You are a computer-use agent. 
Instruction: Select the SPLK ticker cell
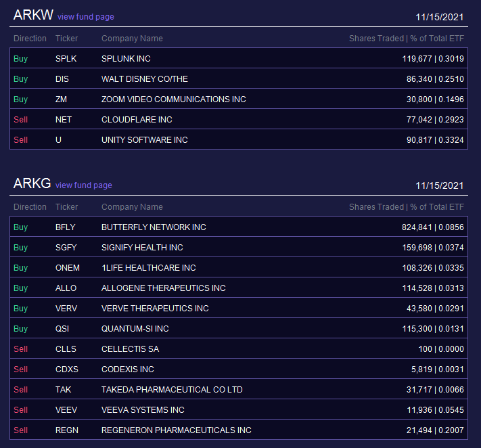[x=66, y=59]
